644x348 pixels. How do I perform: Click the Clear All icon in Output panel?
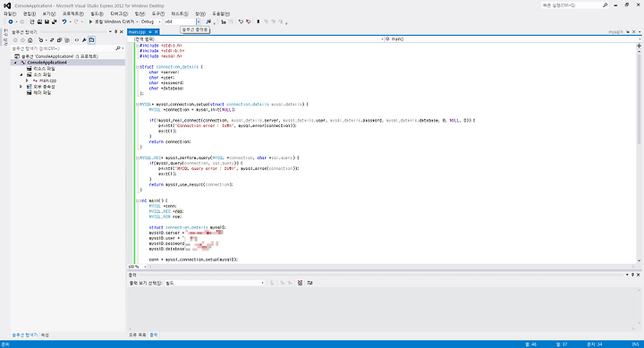click(x=300, y=283)
